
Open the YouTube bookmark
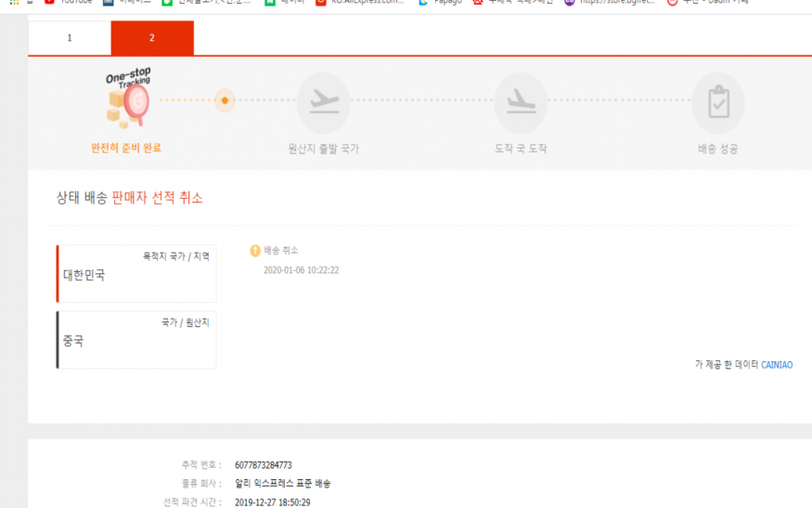pos(69,2)
